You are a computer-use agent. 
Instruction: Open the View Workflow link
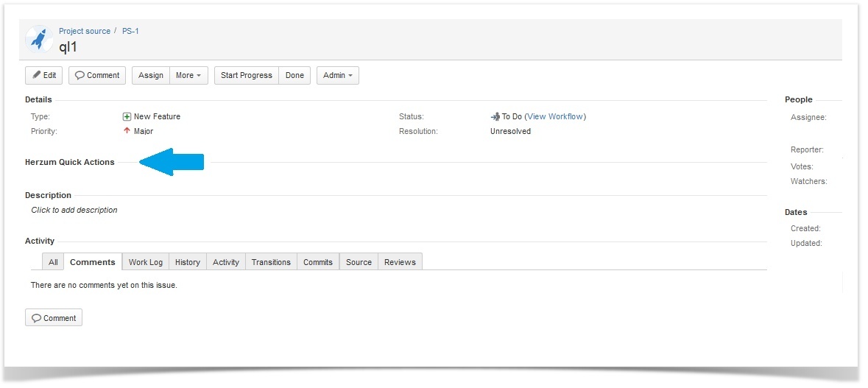pyautogui.click(x=555, y=116)
